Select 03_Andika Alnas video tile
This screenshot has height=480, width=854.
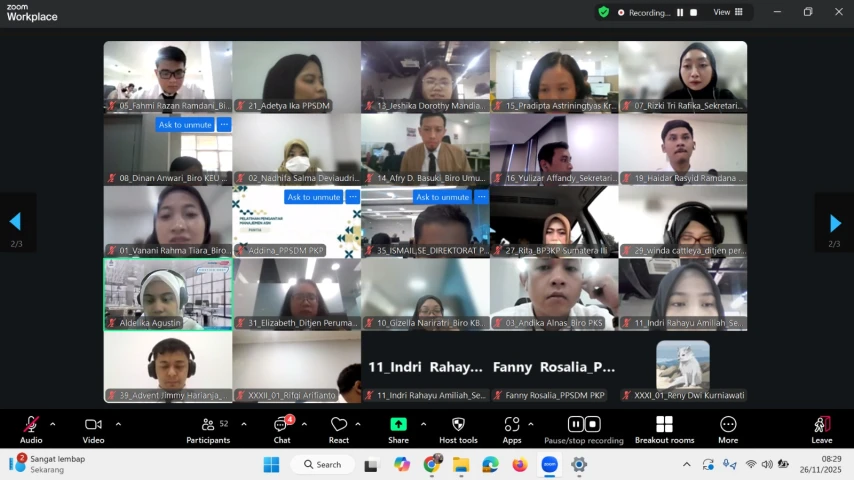(554, 294)
